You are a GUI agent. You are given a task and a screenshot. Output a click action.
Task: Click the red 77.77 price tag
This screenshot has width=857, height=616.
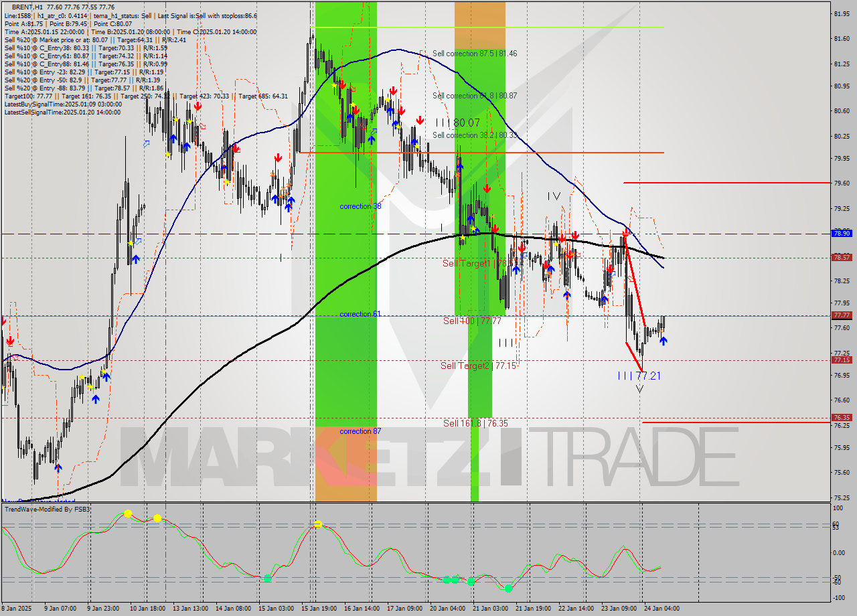pos(842,315)
